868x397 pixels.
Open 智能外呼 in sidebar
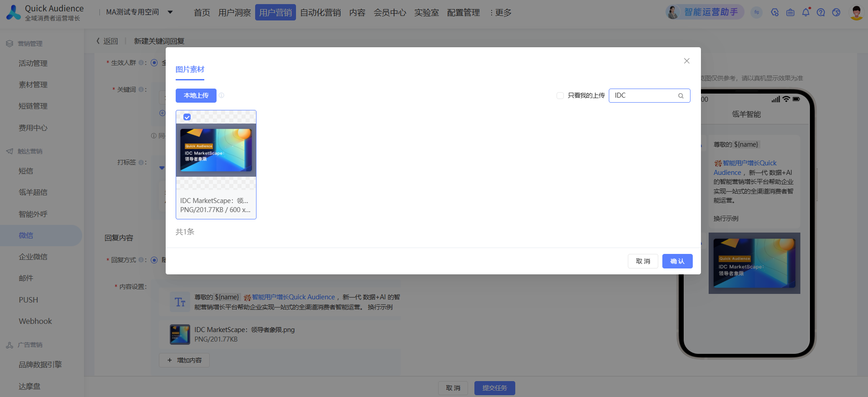[33, 214]
